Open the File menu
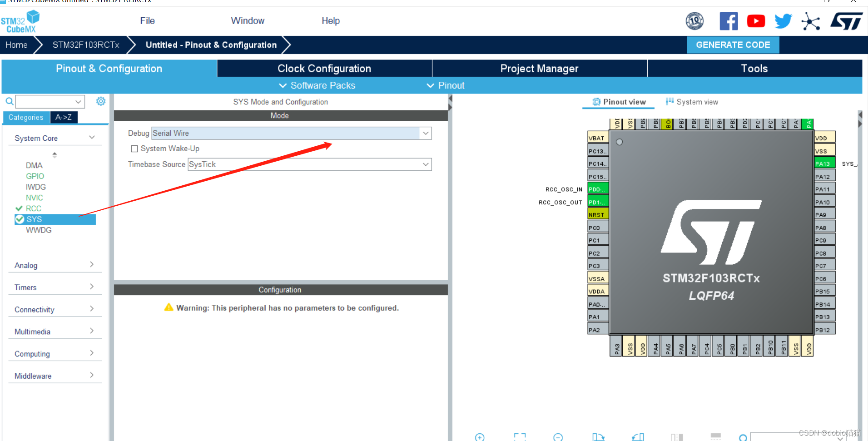Screen dimensions: 868x441 [147, 21]
